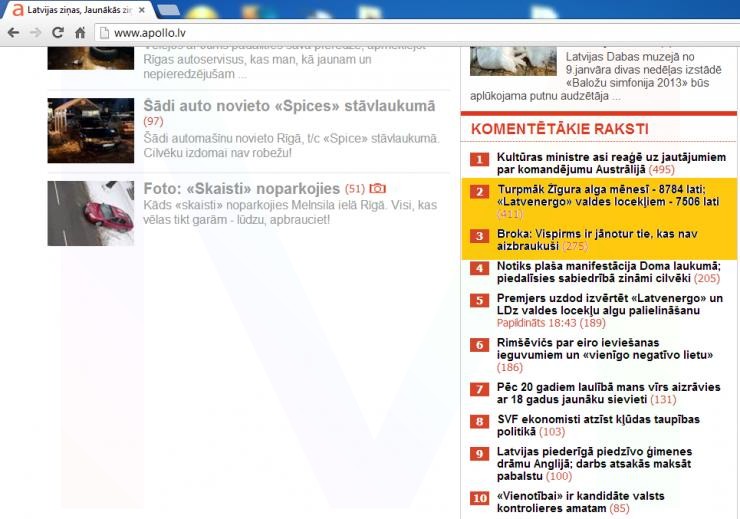Open thumbnail of cars parked at Spice

[90, 130]
